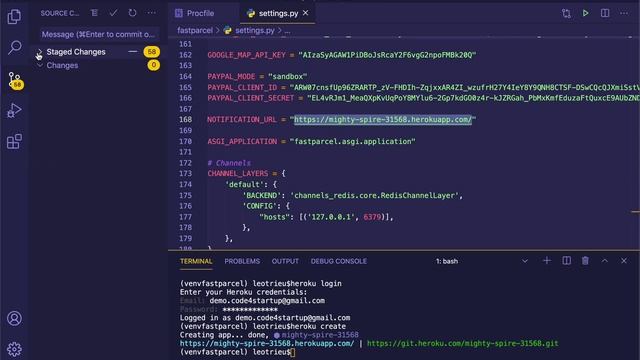The height and width of the screenshot is (360, 640).
Task: Close the terminal panel
Action: click(x=624, y=261)
